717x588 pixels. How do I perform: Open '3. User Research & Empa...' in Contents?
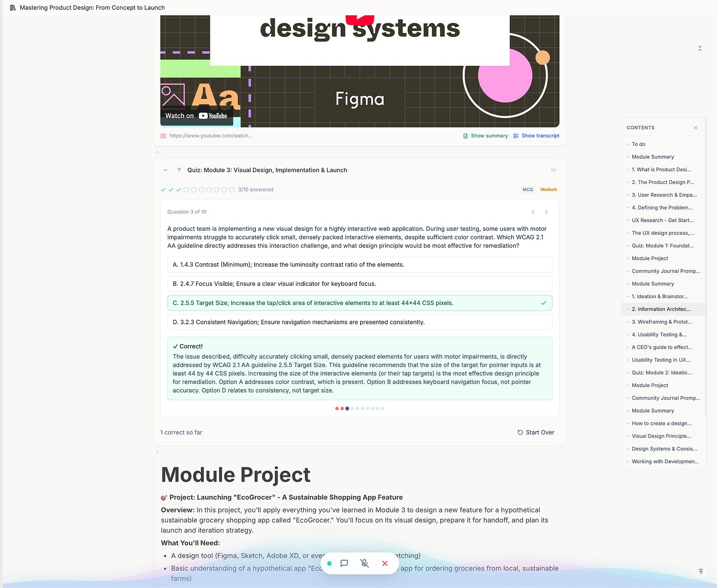coord(663,195)
